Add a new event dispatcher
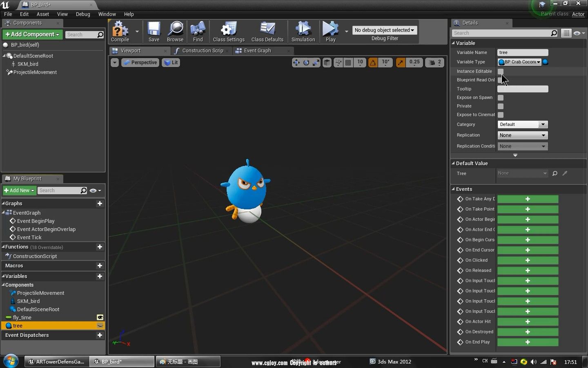 tap(100, 335)
